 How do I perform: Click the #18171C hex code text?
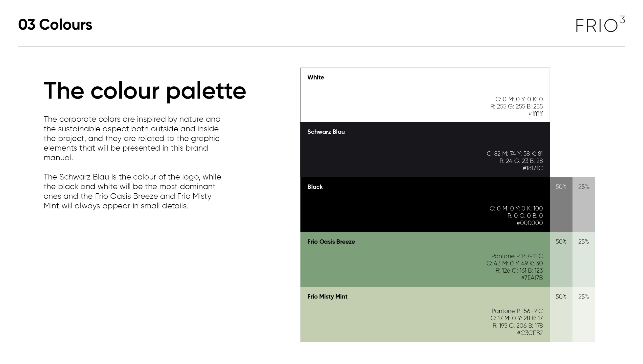tap(532, 168)
